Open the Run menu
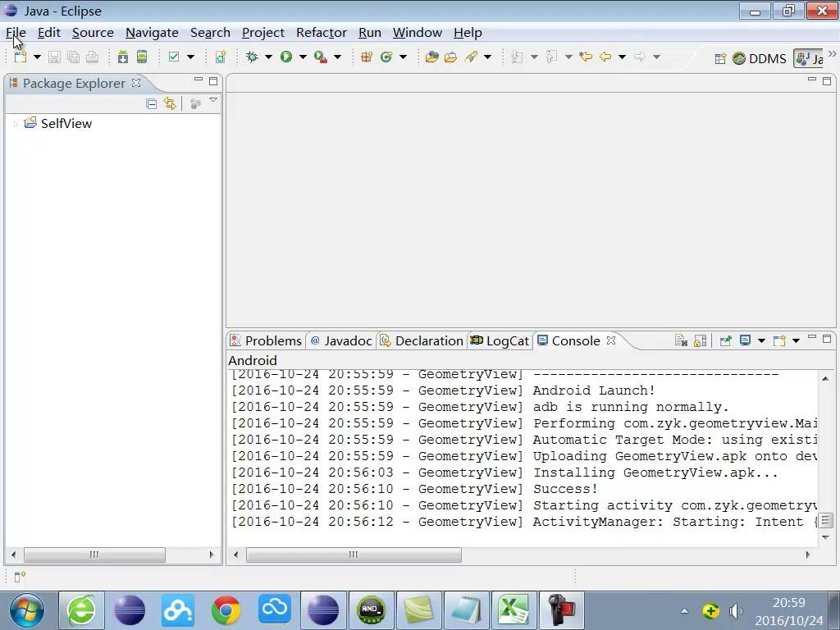Image resolution: width=840 pixels, height=630 pixels. pos(370,33)
